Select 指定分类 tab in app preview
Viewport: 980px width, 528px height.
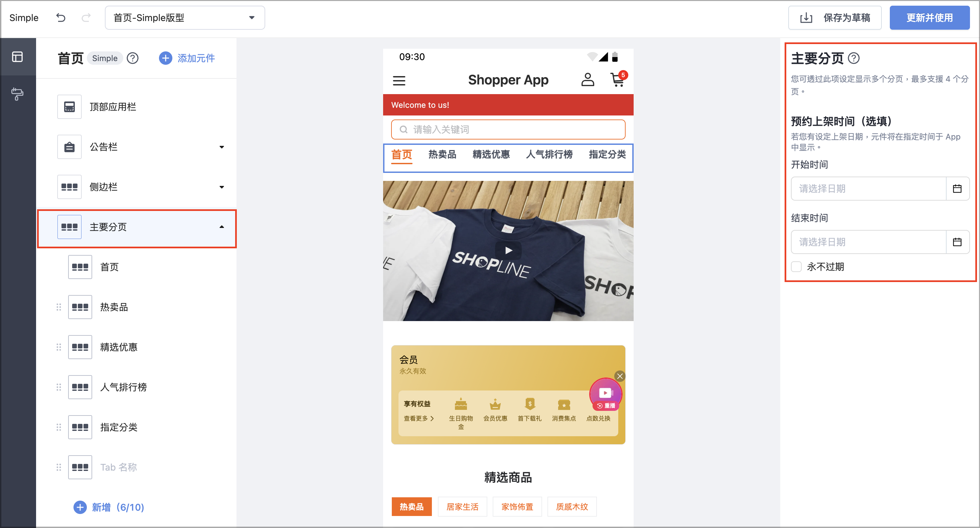[607, 155]
